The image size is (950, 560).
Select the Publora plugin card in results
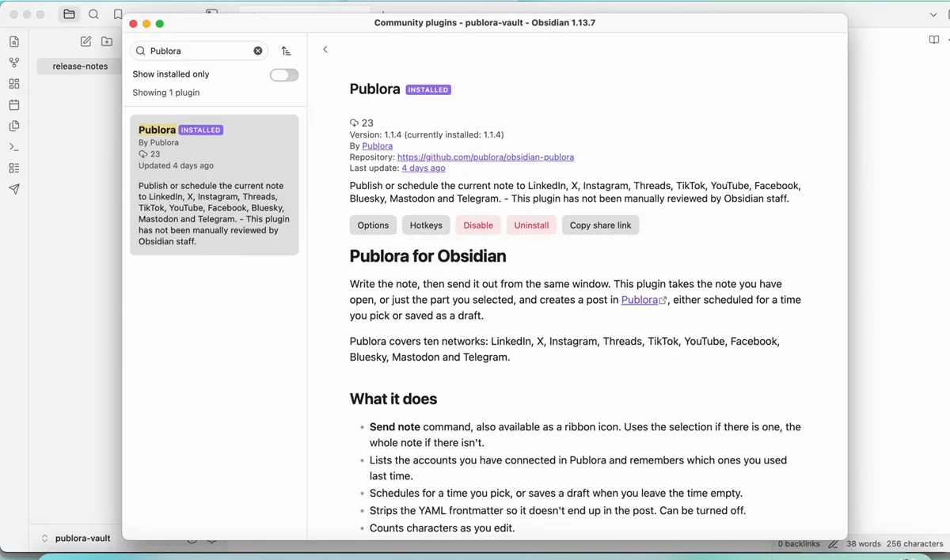point(215,185)
